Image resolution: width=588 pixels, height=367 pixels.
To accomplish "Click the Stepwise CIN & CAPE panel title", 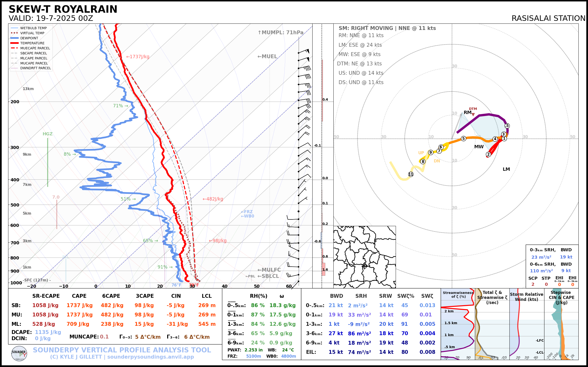I will point(561,297).
